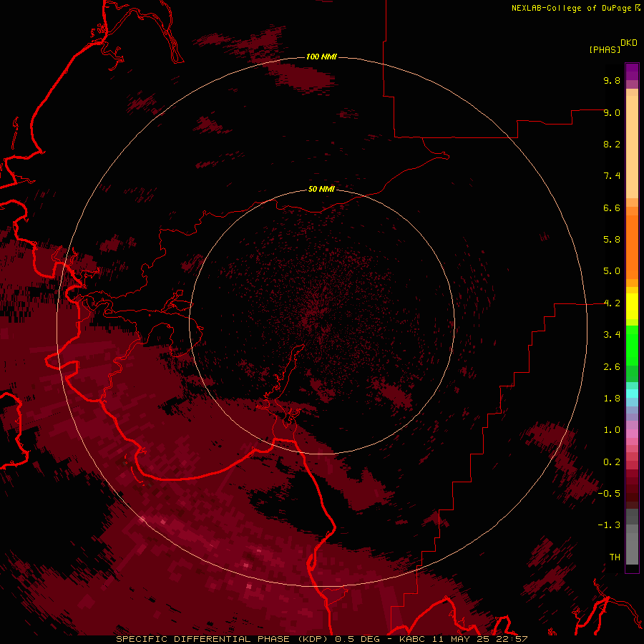
Task: Click the Specific Differential Phase caption text
Action: click(321, 639)
